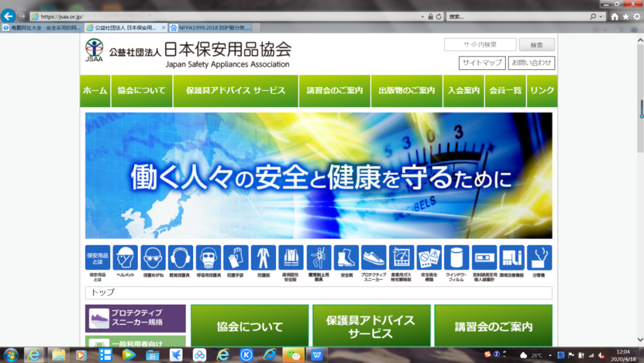Click the サイト内検索 search input field
644x363 pixels.
480,45
